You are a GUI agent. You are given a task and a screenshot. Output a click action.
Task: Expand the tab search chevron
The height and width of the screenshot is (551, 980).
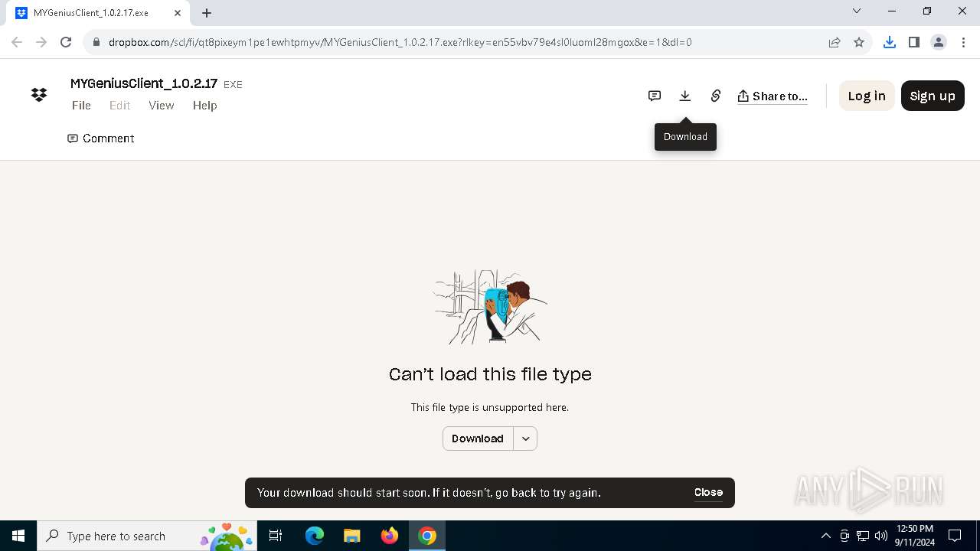(857, 11)
